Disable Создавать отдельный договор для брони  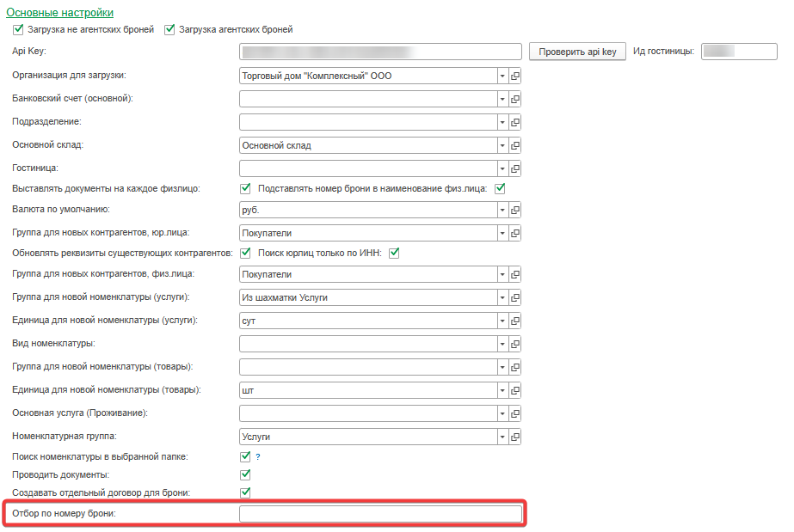click(245, 492)
